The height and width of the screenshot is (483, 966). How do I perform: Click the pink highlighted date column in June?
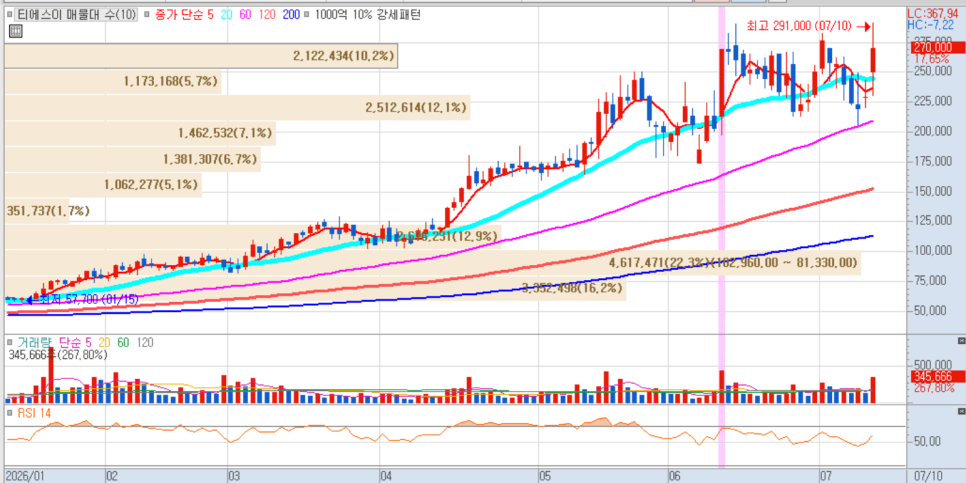pos(721,237)
